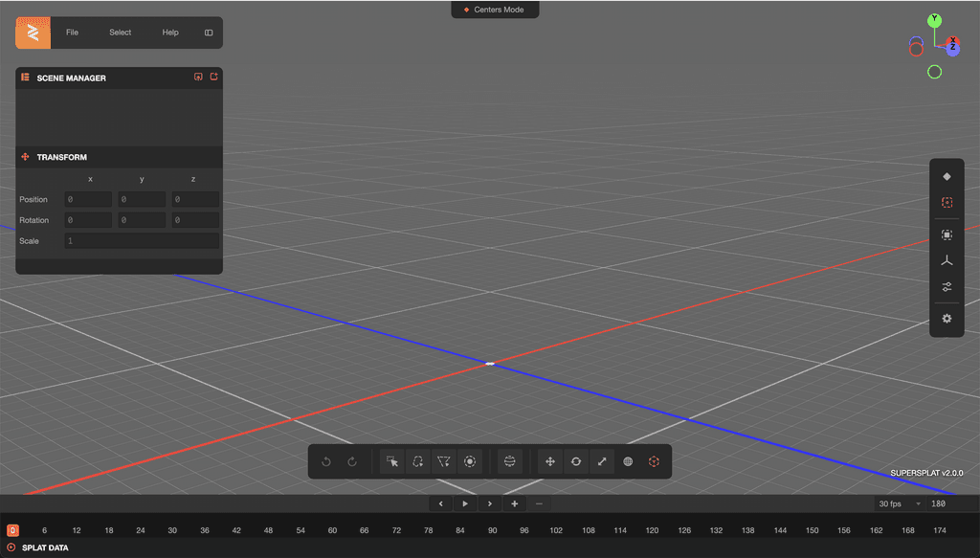Activate the Polygon selection tool
Image resolution: width=980 pixels, height=558 pixels.
(443, 461)
